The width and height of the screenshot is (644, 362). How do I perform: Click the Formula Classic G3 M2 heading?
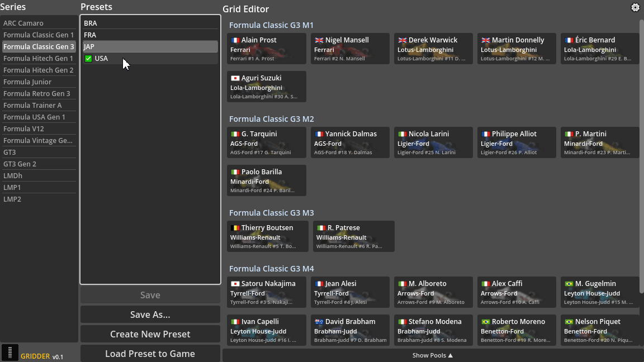click(x=272, y=119)
